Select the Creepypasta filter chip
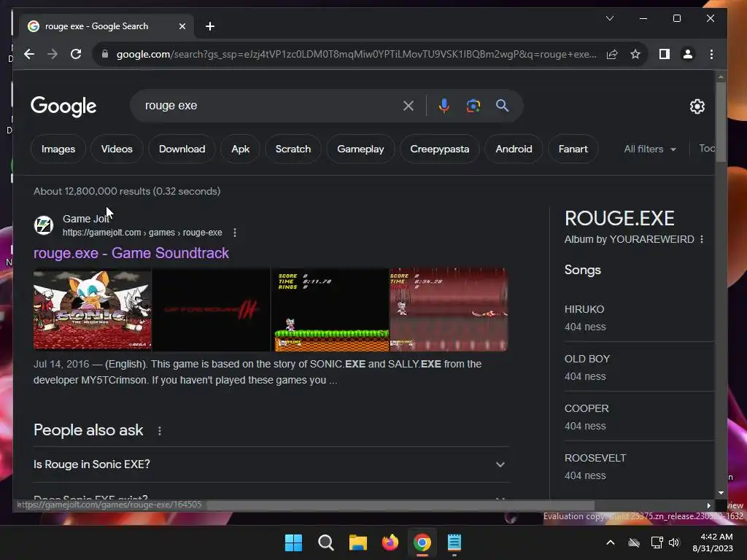Image resolution: width=747 pixels, height=560 pixels. click(x=440, y=149)
